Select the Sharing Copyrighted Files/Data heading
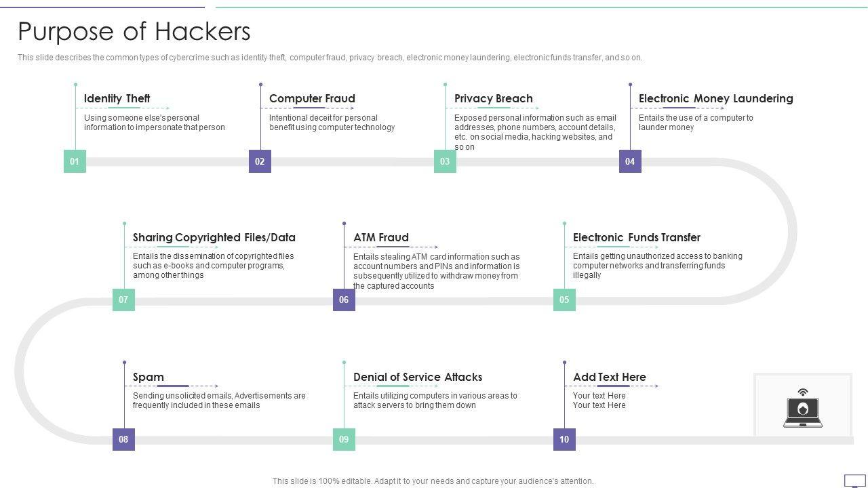The width and height of the screenshot is (868, 488). 214,237
